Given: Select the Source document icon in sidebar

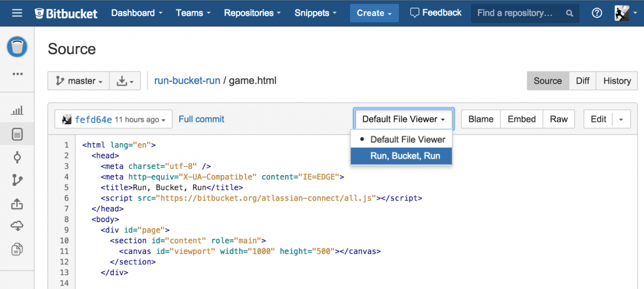Looking at the screenshot, I should (x=17, y=134).
